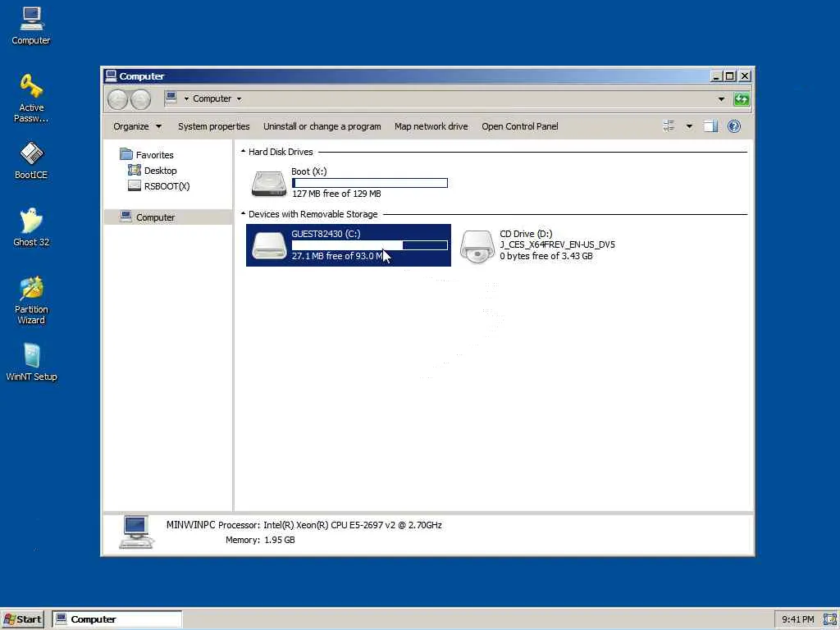The image size is (840, 630).
Task: Click the arrow after Computer in breadcrumb
Action: 239,99
